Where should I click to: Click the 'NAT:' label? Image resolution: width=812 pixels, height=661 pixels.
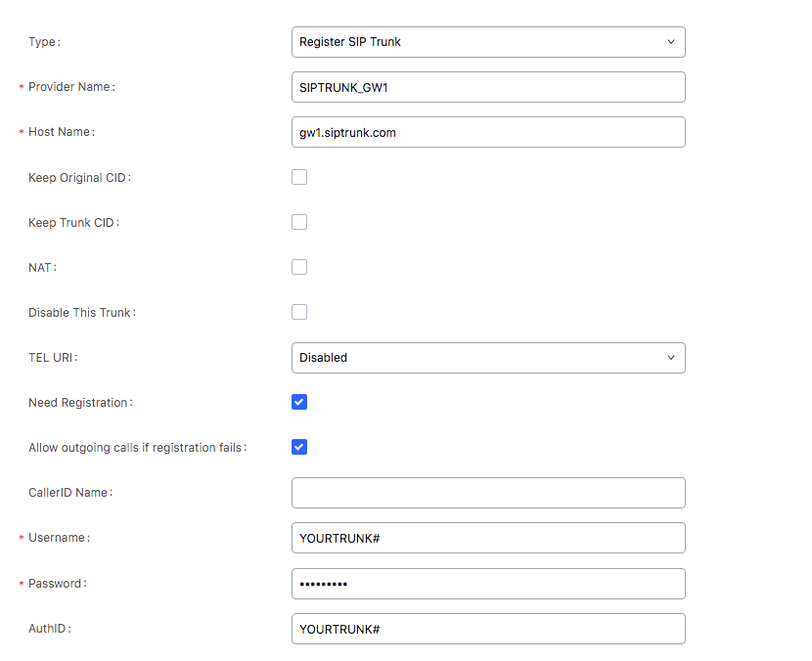[42, 268]
